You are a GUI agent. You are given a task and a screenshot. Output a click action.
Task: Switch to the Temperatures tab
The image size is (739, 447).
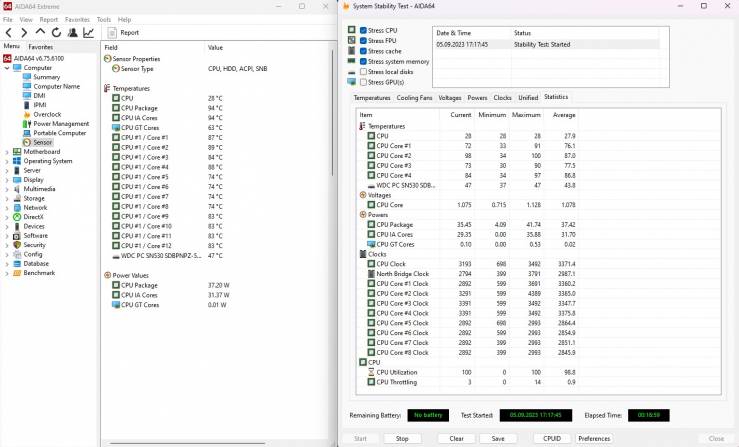coord(372,98)
